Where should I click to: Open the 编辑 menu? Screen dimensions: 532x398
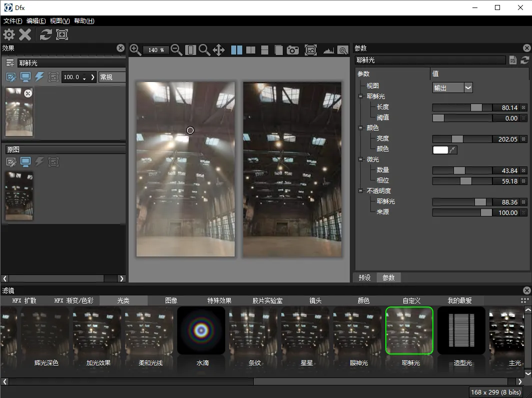[x=36, y=21]
